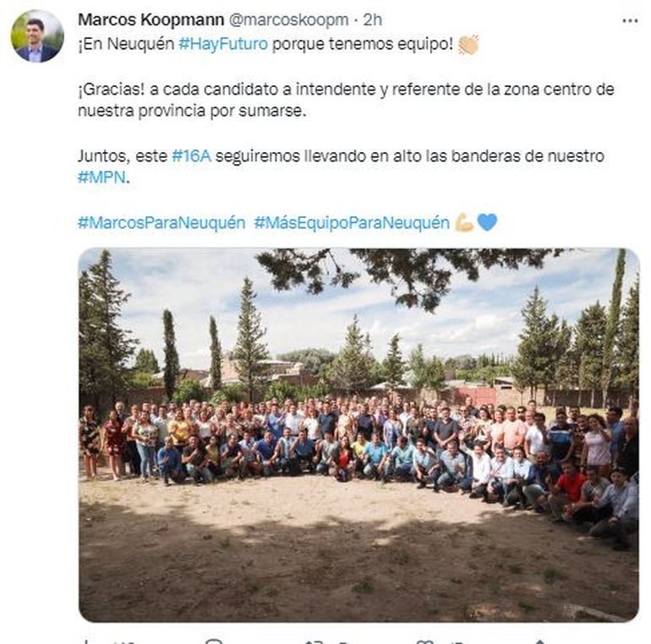Screen dimensions: 651x644
Task: Click the clapping hands emoji
Action: [468, 44]
